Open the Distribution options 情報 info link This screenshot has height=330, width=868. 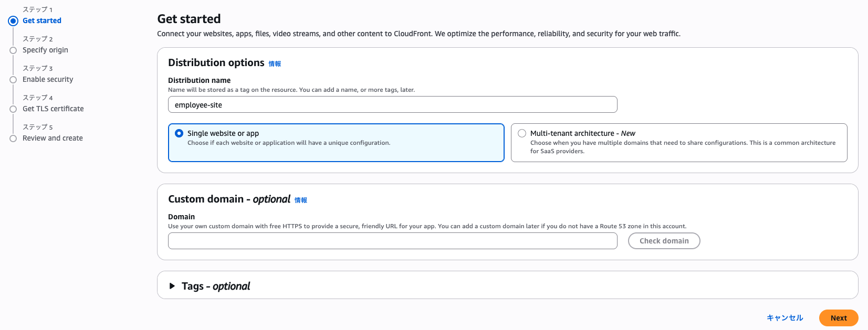pyautogui.click(x=275, y=64)
